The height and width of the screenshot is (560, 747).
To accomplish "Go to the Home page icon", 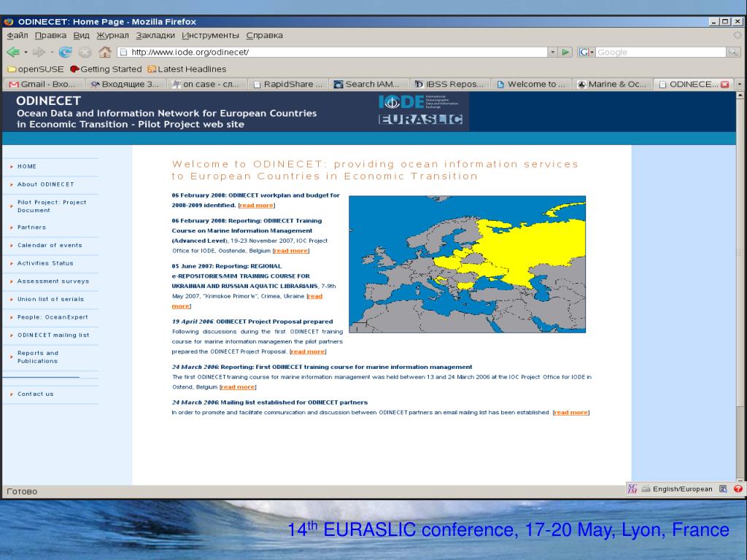I will (x=105, y=52).
